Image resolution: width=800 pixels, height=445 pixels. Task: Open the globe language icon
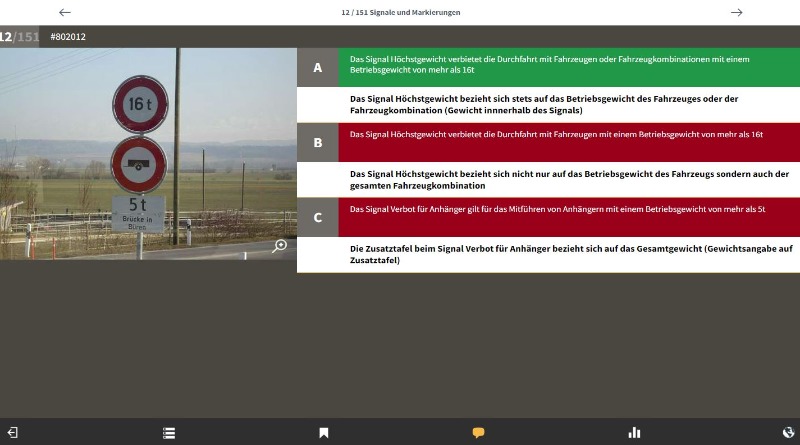788,433
